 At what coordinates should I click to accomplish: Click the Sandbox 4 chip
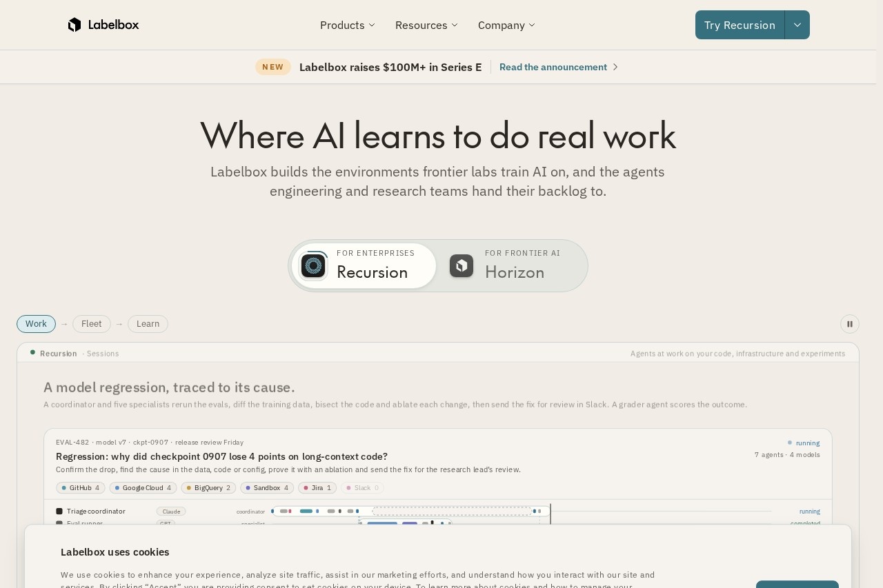pyautogui.click(x=267, y=488)
